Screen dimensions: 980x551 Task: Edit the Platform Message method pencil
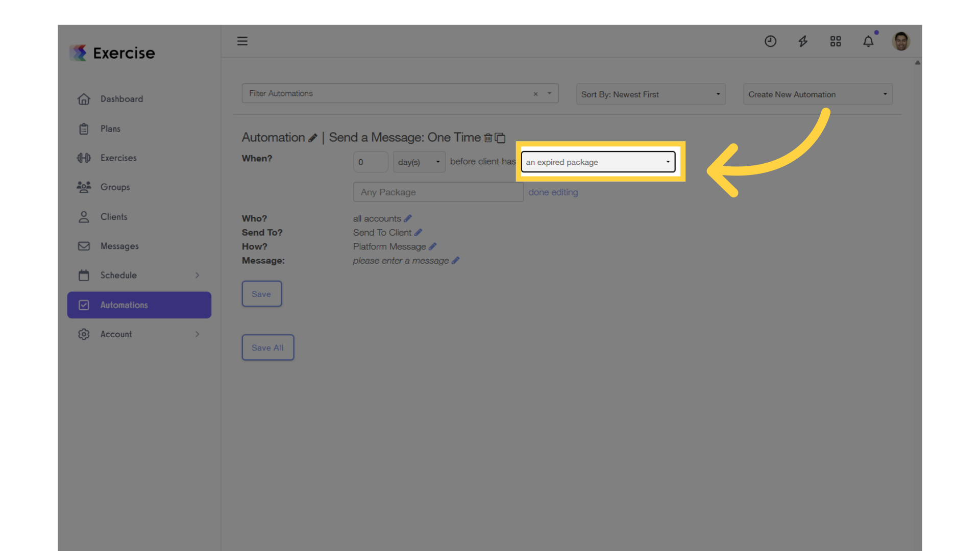point(433,246)
